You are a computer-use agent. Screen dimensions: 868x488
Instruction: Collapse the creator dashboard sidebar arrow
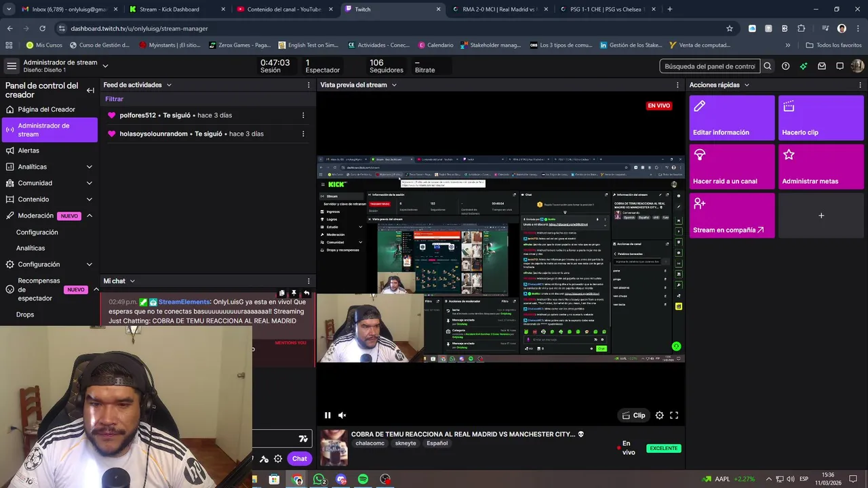90,90
